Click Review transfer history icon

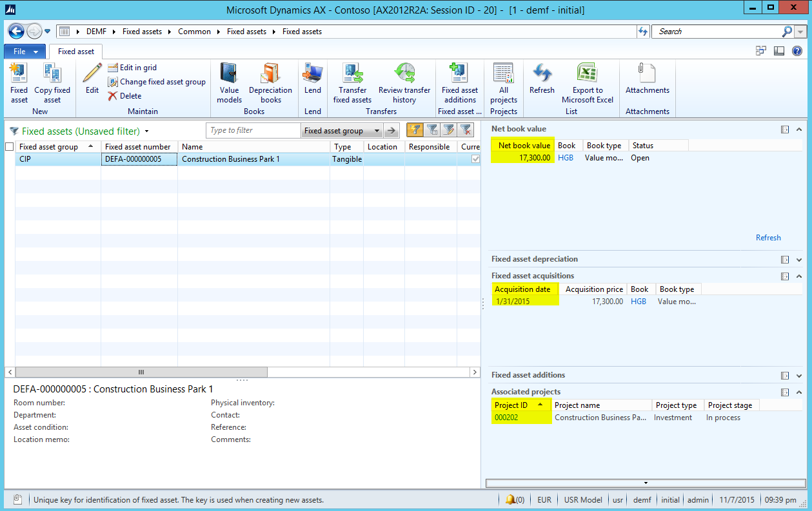(404, 74)
